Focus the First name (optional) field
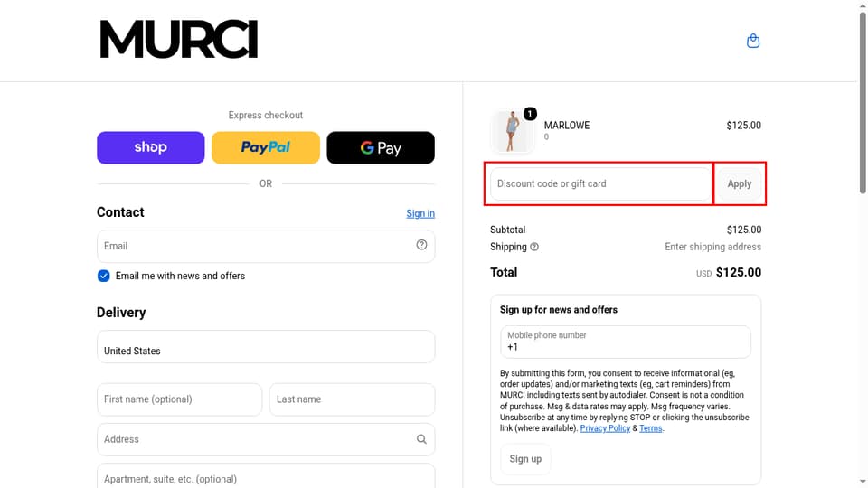Image resolution: width=868 pixels, height=488 pixels. click(179, 399)
